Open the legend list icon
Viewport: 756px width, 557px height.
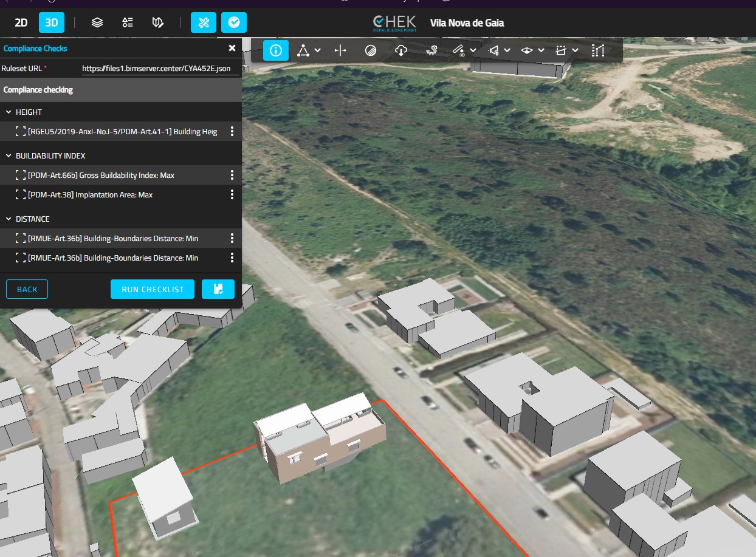pos(128,22)
